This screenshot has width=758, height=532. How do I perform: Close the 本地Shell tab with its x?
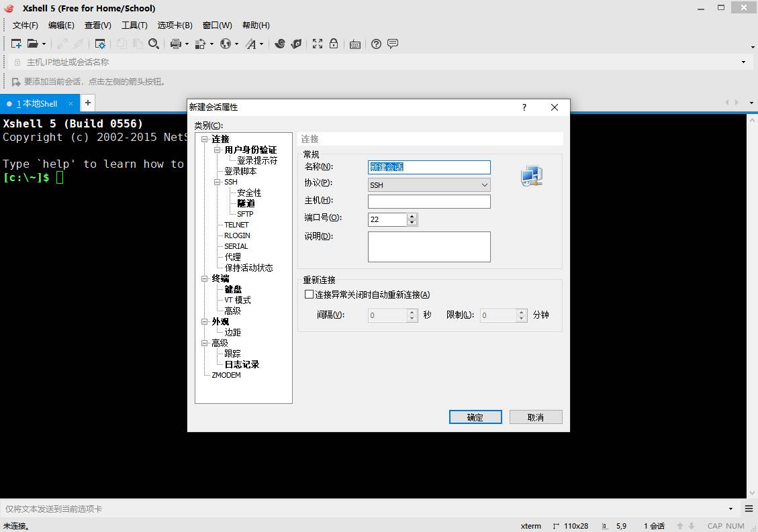[70, 103]
